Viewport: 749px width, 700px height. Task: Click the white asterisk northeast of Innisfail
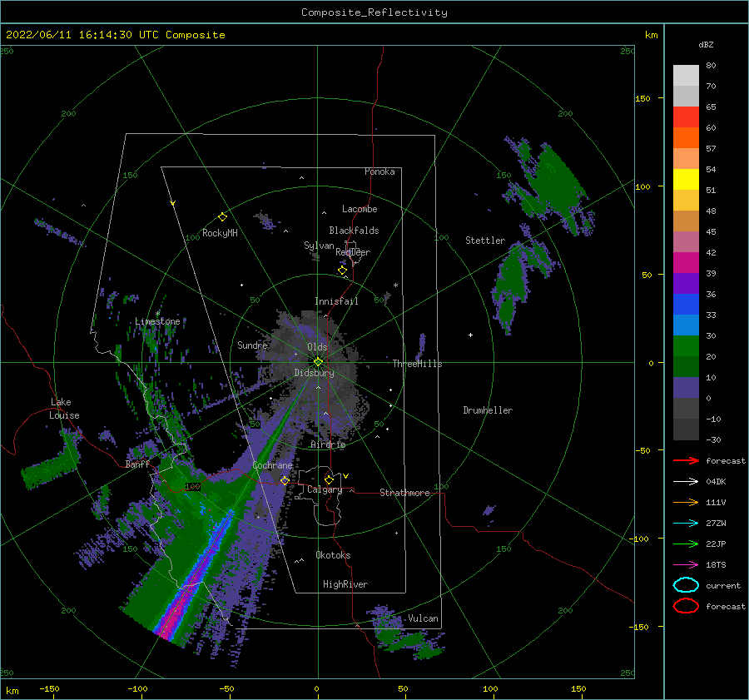point(395,285)
